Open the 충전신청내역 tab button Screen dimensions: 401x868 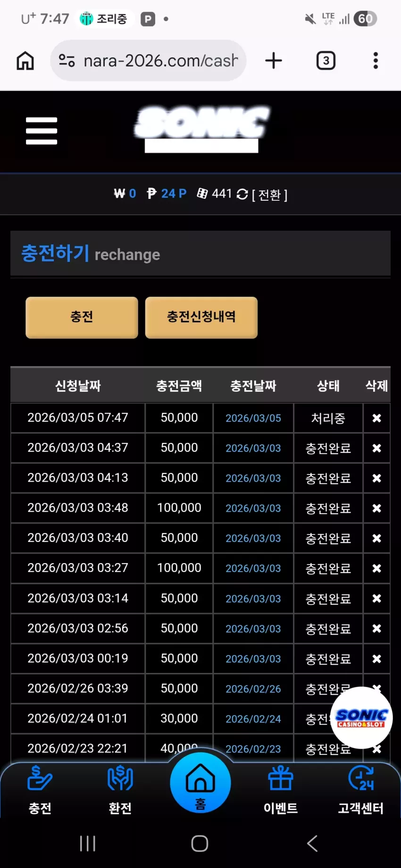(201, 317)
